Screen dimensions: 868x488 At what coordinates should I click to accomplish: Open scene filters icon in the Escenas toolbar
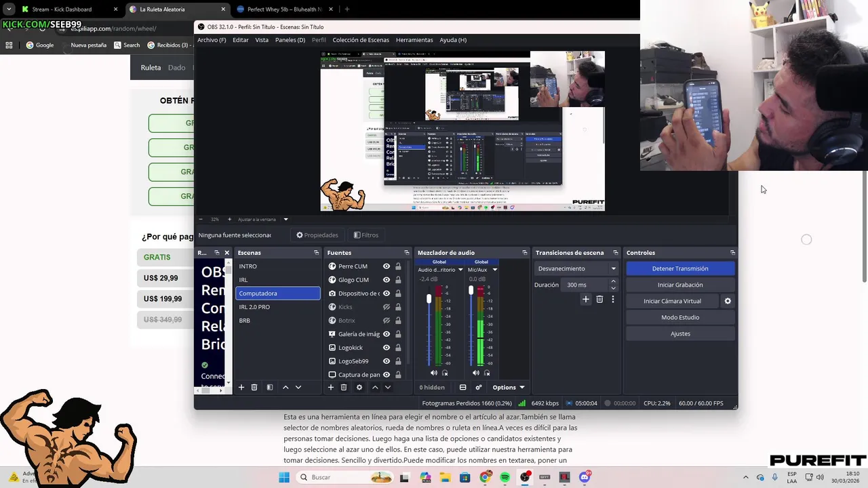pyautogui.click(x=269, y=387)
